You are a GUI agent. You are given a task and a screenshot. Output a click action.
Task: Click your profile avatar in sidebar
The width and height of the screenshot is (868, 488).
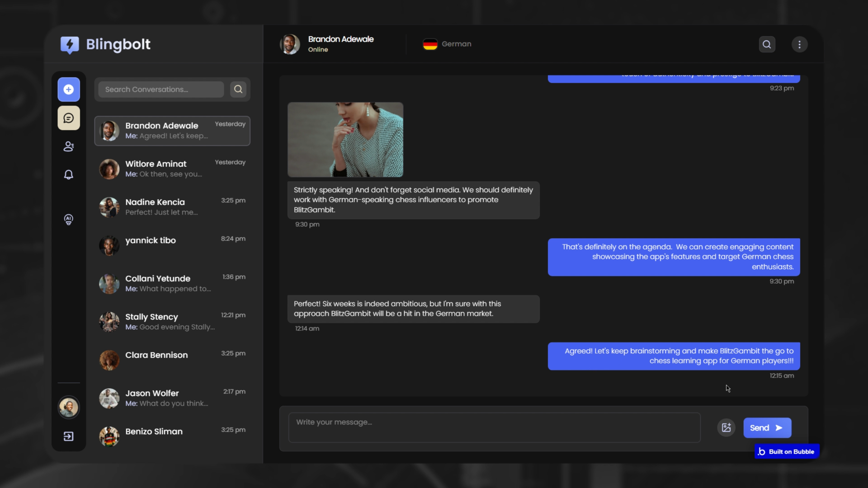click(x=69, y=407)
